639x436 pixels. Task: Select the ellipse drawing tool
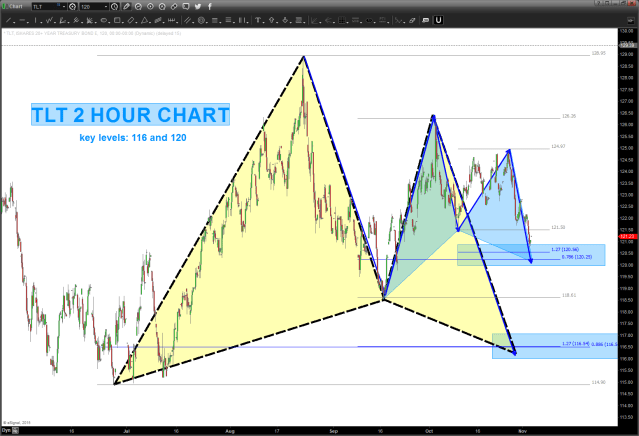[104, 20]
